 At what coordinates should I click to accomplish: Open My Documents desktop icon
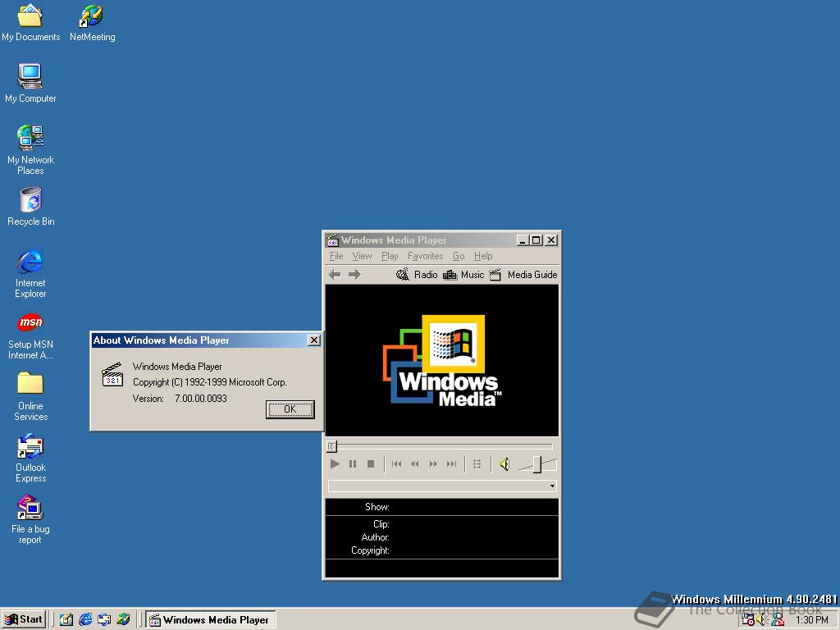click(x=30, y=22)
